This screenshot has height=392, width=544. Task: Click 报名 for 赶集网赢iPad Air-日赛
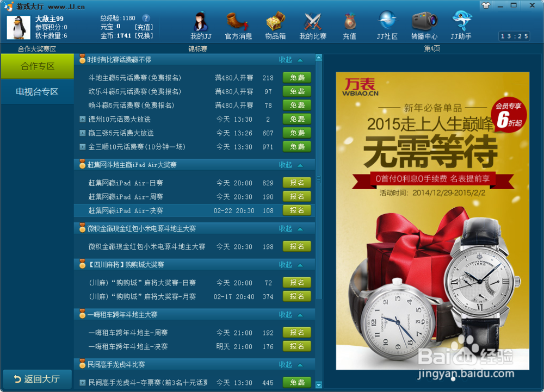tap(297, 183)
